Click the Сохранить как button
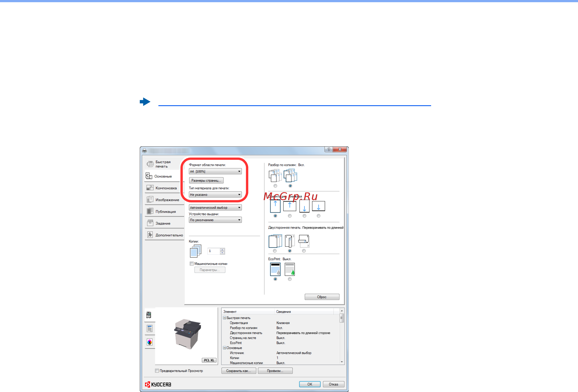This screenshot has height=392, width=578. point(238,371)
